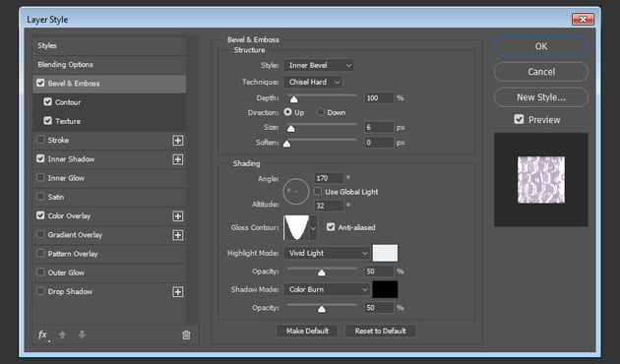Move effect up with the up arrow
This screenshot has height=364, width=620.
[x=62, y=334]
